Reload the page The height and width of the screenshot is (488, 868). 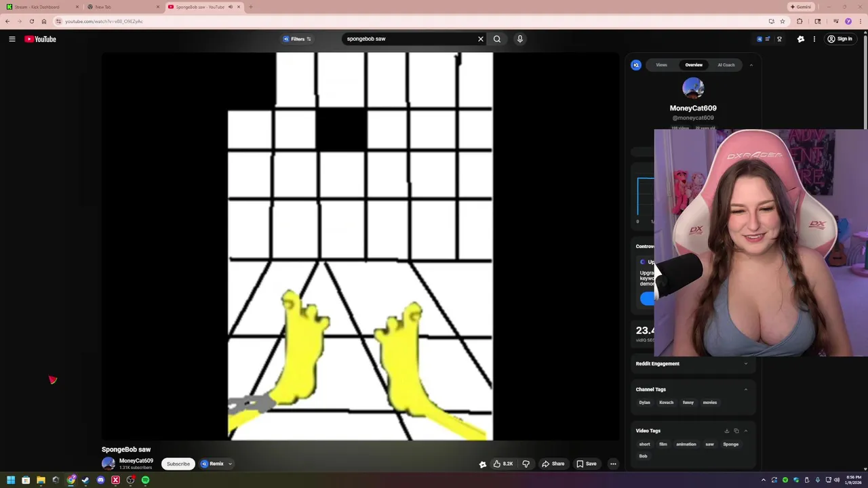(x=31, y=21)
